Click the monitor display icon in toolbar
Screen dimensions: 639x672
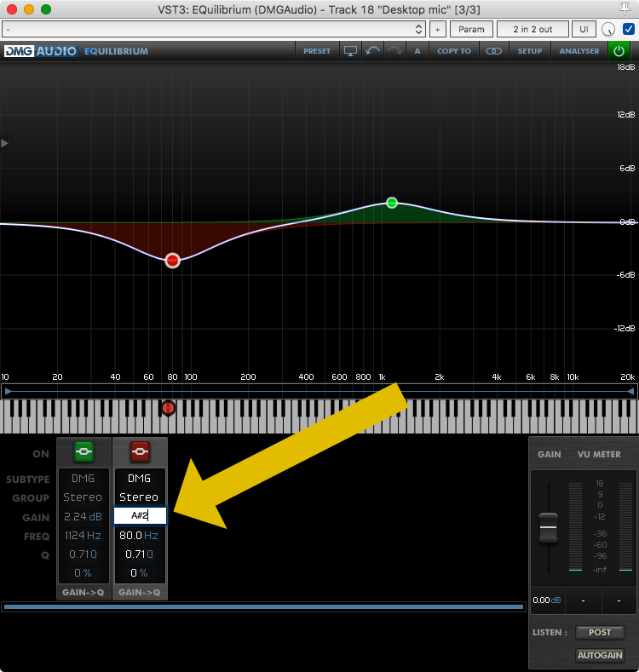350,51
